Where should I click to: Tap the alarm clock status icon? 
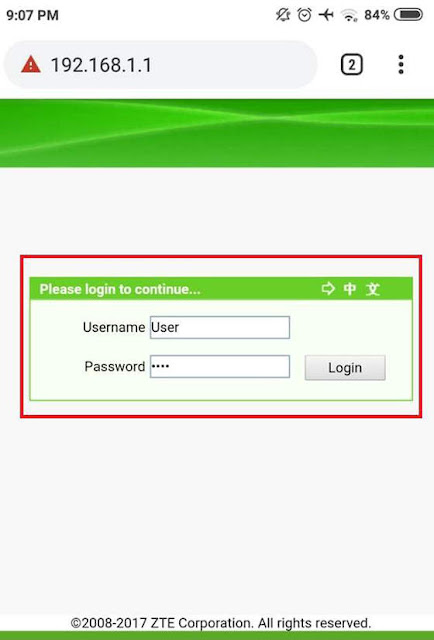pos(305,15)
